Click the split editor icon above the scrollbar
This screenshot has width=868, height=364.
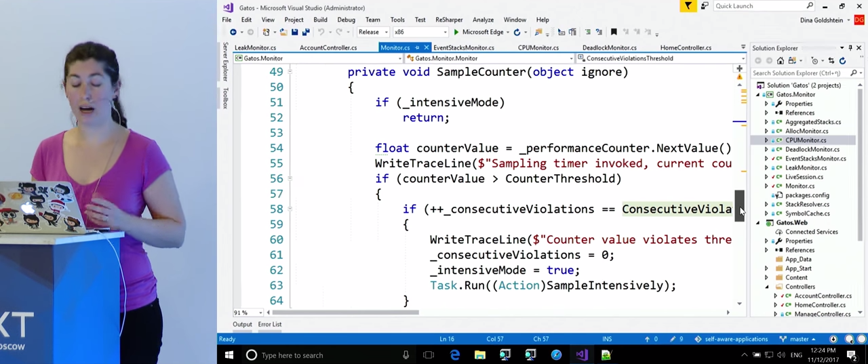tap(739, 68)
